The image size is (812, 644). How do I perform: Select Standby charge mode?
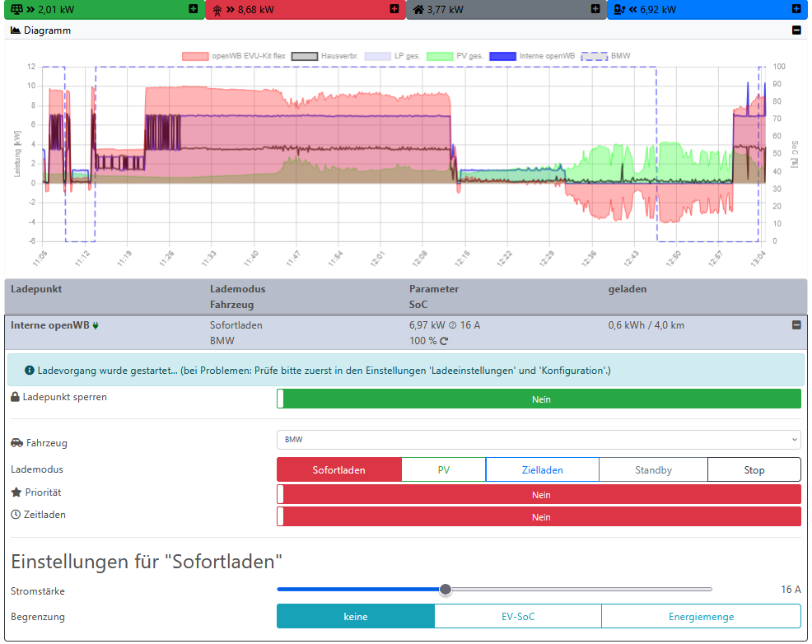coord(654,469)
